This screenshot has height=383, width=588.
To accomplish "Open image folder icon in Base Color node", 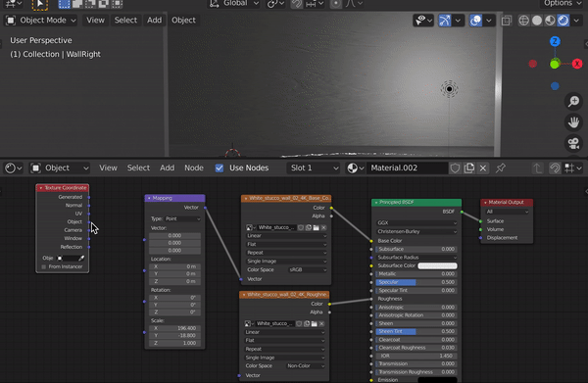I will click(x=316, y=227).
